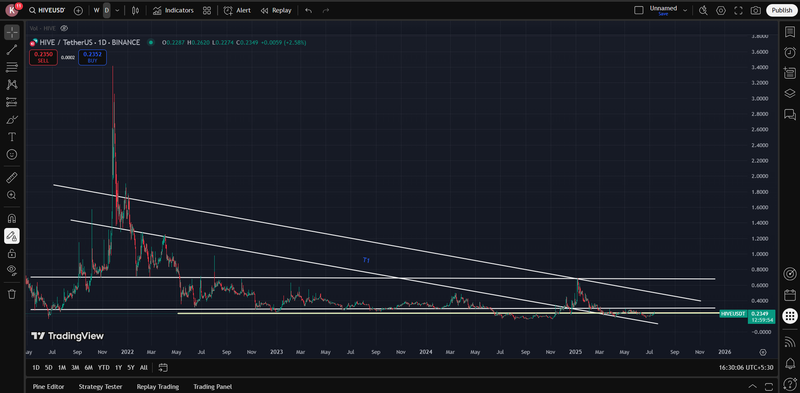Open the quick search icon
800x393 pixels.
pyautogui.click(x=703, y=10)
